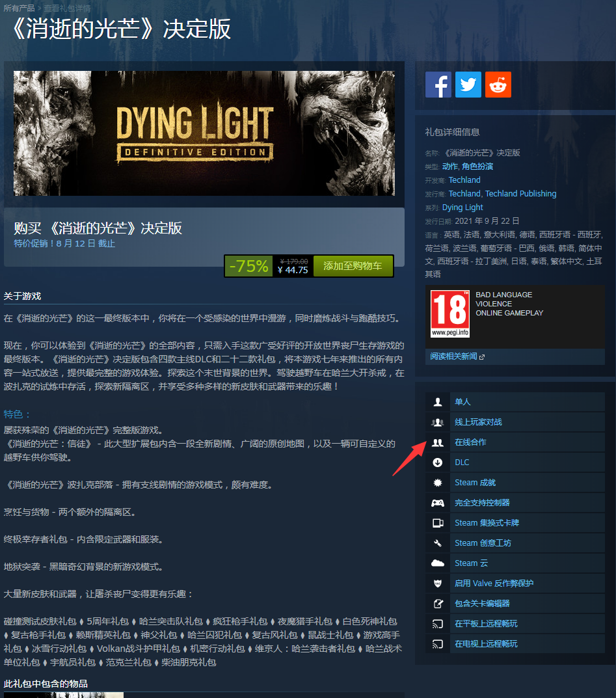
Task: Open the Techland developer link
Action: (464, 180)
